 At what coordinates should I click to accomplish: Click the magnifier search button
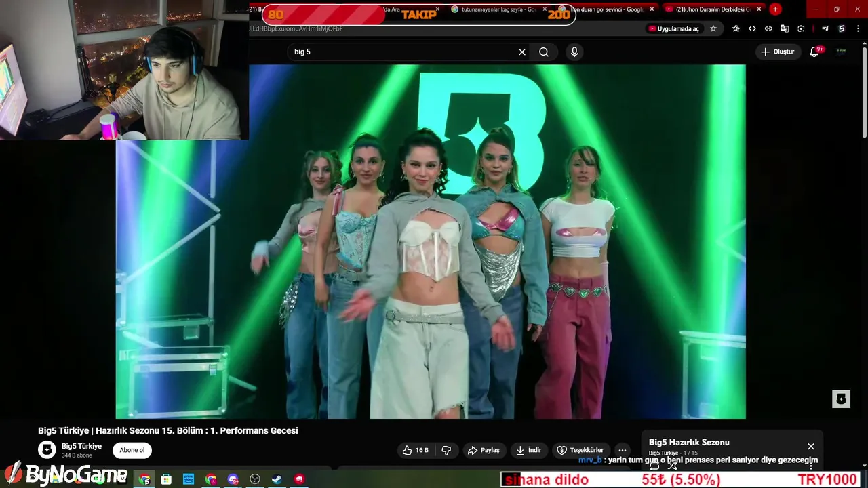tap(544, 52)
